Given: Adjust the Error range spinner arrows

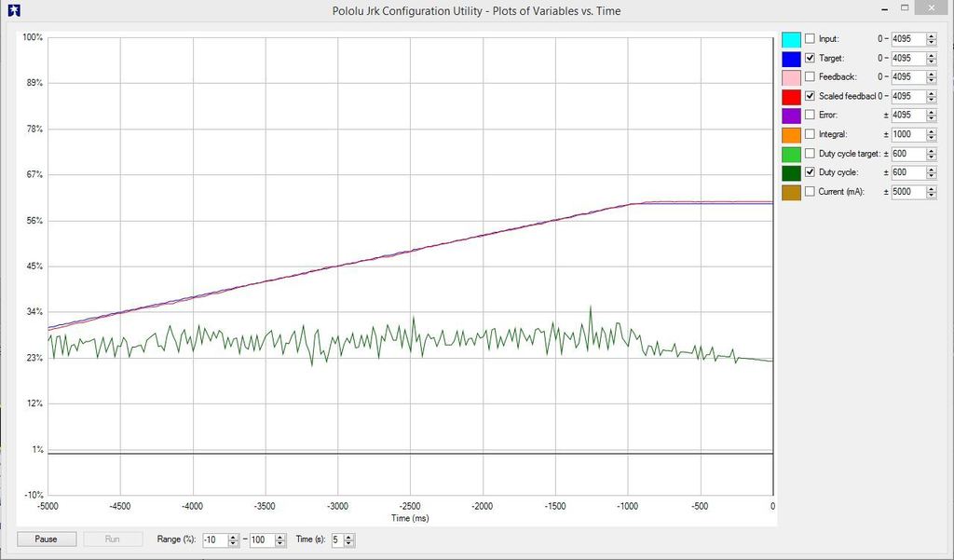Looking at the screenshot, I should (x=932, y=115).
